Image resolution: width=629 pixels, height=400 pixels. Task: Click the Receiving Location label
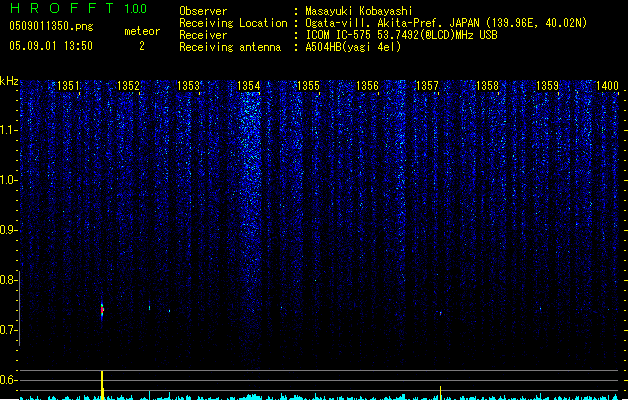(233, 23)
